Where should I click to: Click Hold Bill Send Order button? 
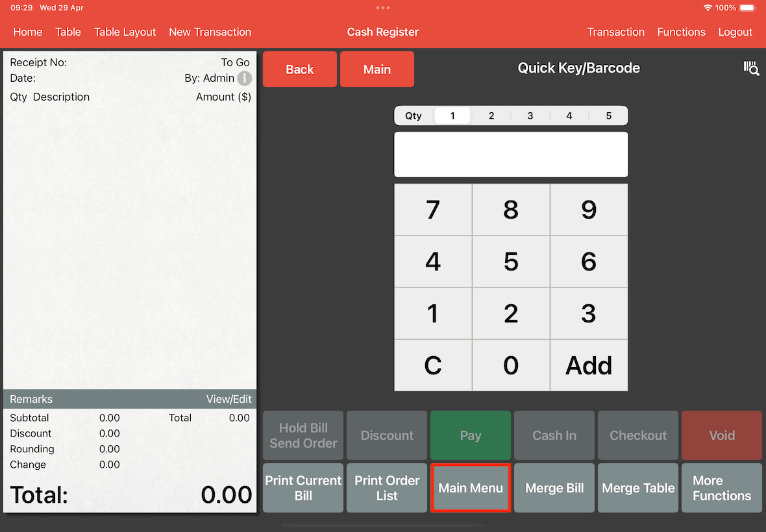[303, 435]
